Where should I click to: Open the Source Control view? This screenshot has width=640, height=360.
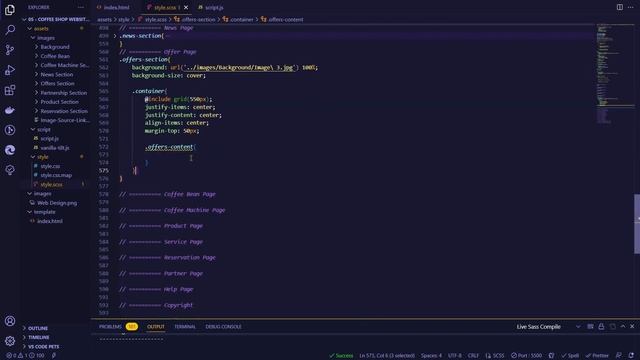point(10,50)
